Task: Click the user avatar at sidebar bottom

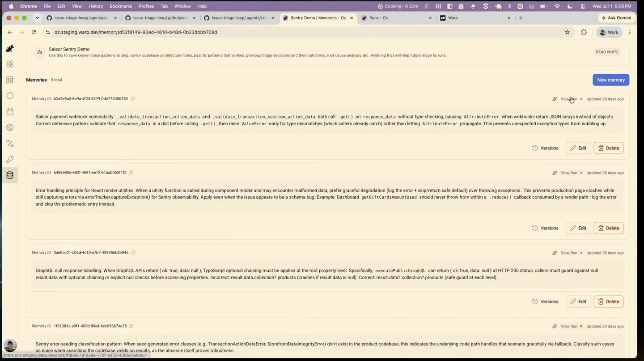Action: (10, 345)
